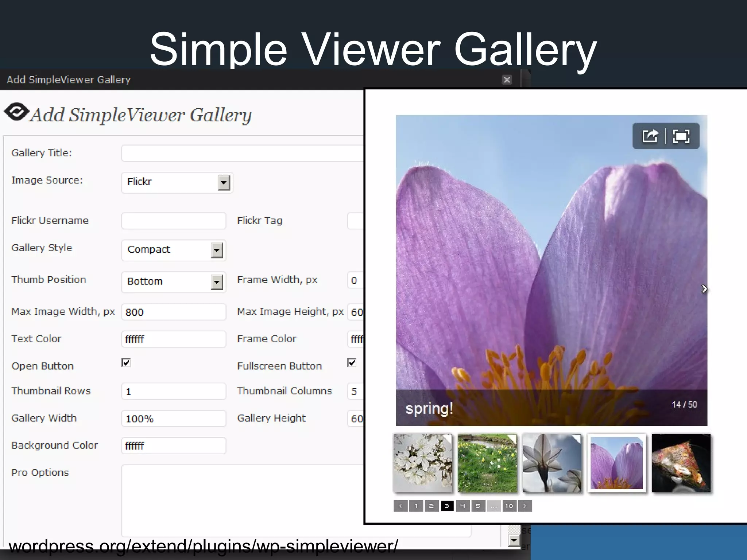Open the Gallery Style dropdown

[174, 250]
